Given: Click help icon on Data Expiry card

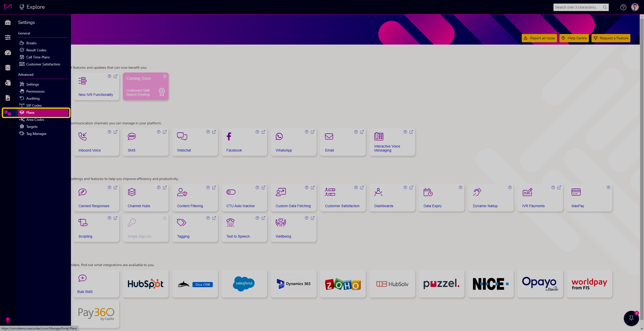Looking at the screenshot, I should (x=461, y=188).
